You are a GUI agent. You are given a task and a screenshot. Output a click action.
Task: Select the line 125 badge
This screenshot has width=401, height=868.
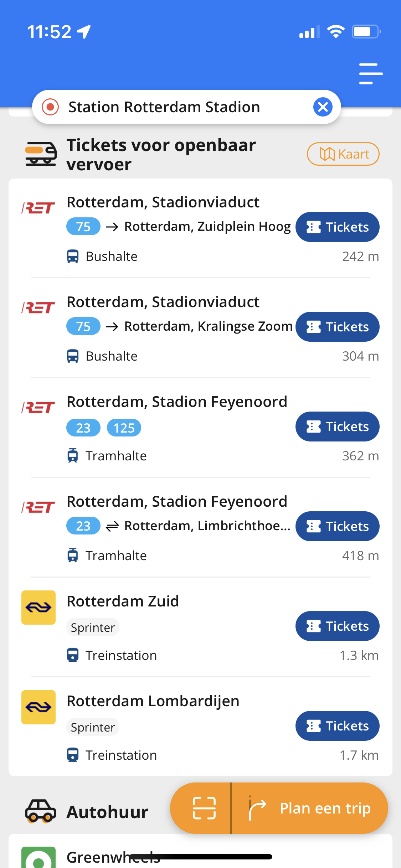(x=124, y=428)
